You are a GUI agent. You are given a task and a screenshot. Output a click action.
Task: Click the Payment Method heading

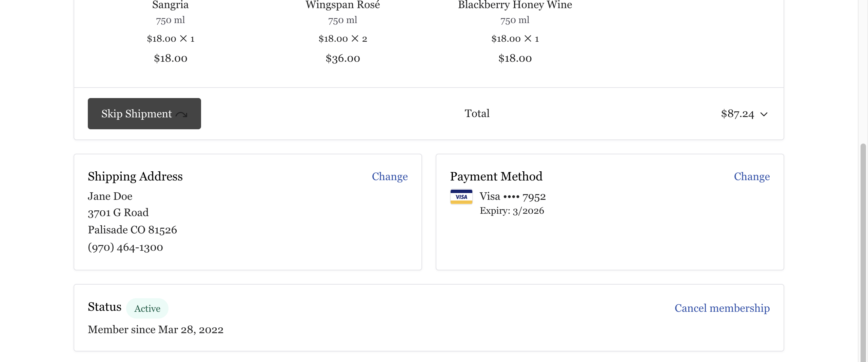click(x=496, y=176)
